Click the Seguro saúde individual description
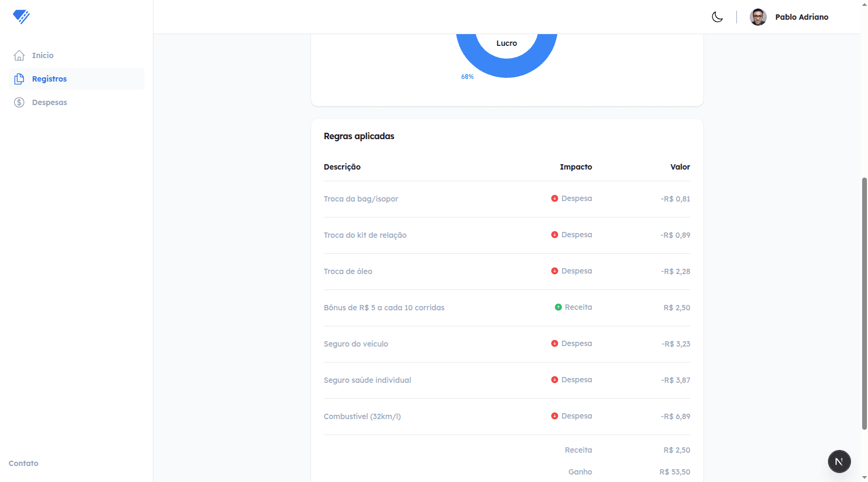Viewport: 868px width, 482px height. (x=367, y=380)
